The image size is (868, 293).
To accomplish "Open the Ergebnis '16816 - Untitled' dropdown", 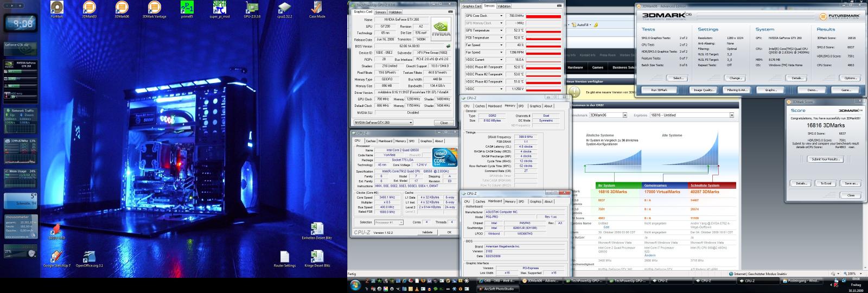I will (692, 115).
